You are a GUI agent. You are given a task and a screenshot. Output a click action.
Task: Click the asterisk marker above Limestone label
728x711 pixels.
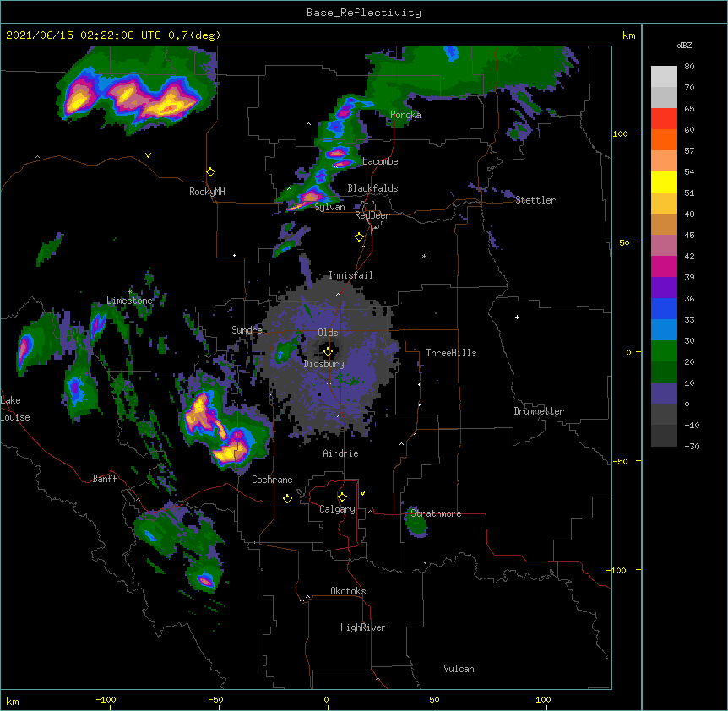coord(129,292)
